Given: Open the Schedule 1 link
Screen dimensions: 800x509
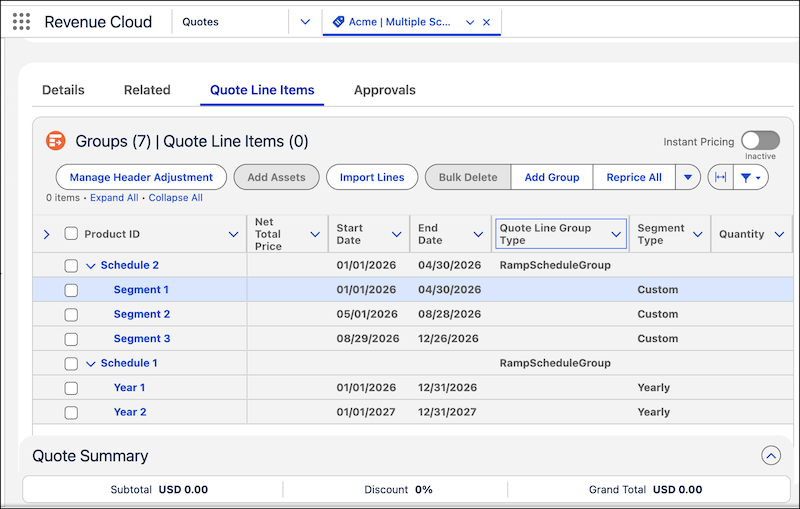Looking at the screenshot, I should click(x=129, y=363).
